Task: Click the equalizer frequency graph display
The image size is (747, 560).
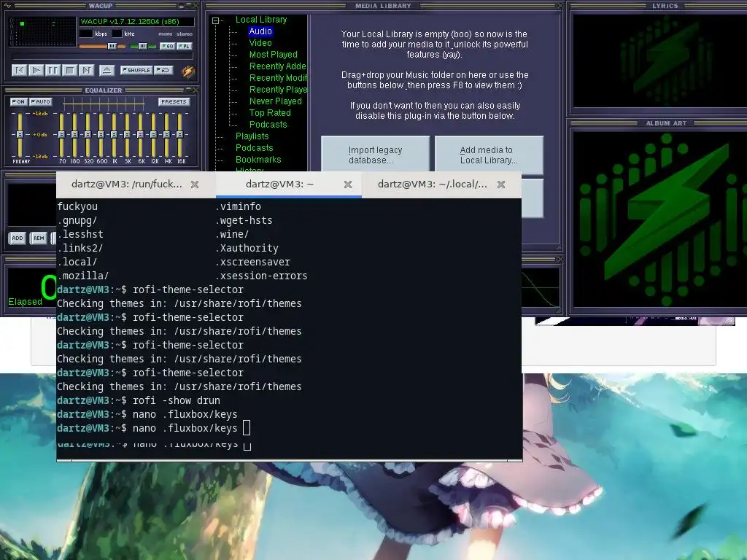Action: pos(104,102)
